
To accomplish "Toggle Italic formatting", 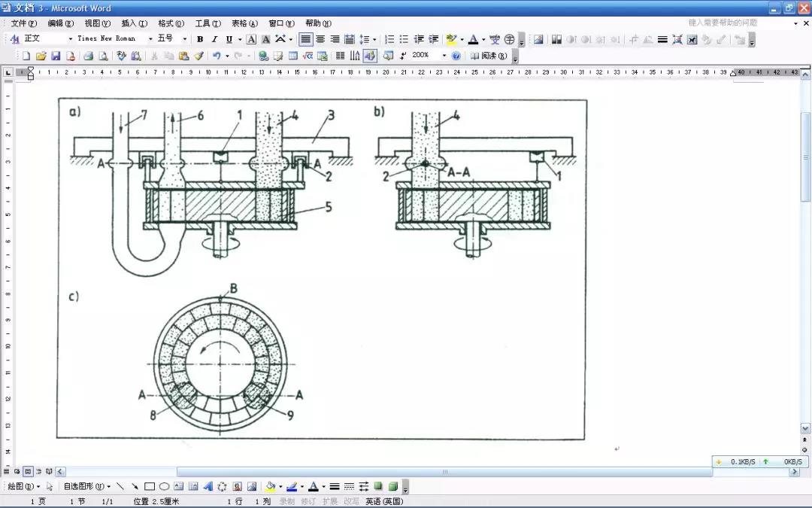I will point(214,39).
